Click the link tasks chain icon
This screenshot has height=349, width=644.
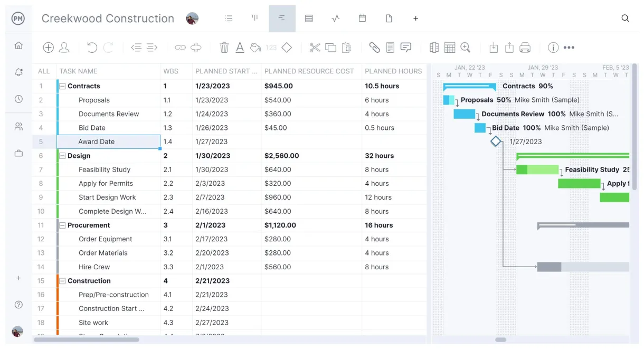click(x=181, y=48)
